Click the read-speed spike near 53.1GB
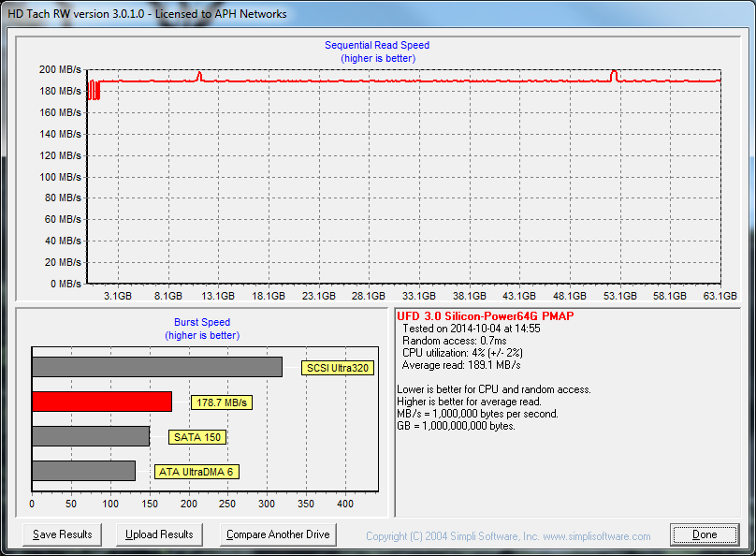Screen dimensions: 756x556 point(614,74)
